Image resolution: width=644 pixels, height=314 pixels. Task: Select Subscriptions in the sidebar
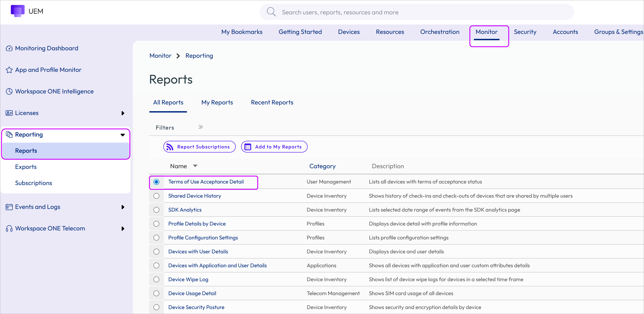pos(33,183)
